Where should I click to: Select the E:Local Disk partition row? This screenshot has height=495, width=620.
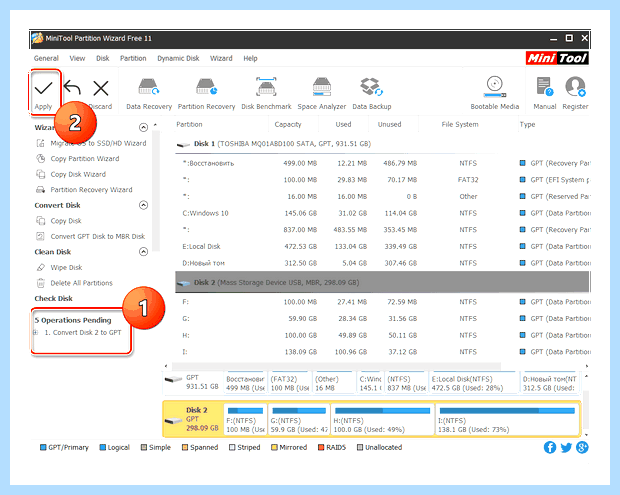[x=383, y=246]
